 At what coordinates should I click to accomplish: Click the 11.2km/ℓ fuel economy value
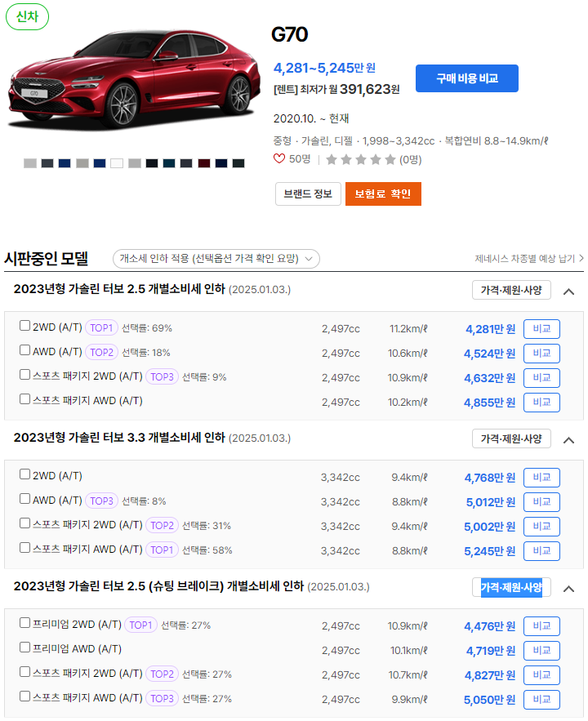[x=408, y=329]
